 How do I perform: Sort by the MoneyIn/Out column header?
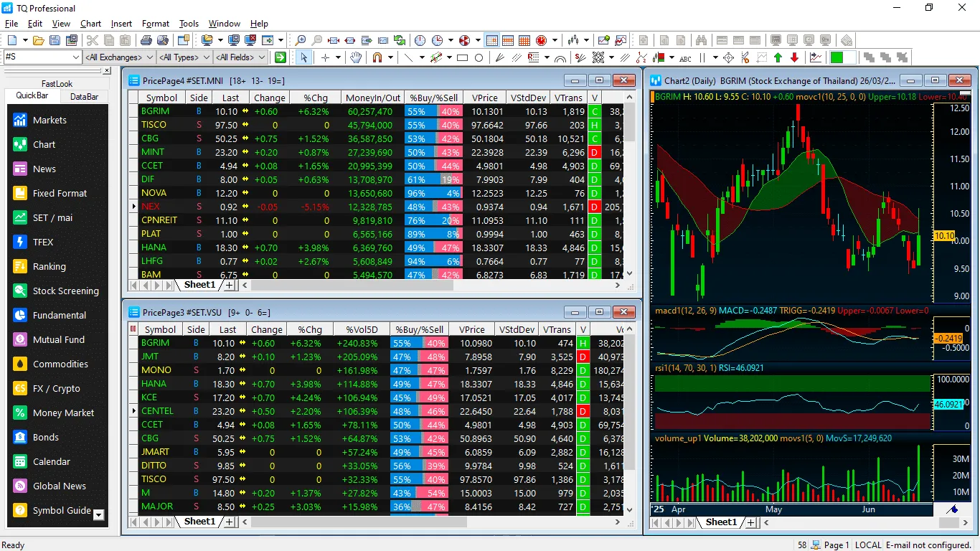coord(372,98)
